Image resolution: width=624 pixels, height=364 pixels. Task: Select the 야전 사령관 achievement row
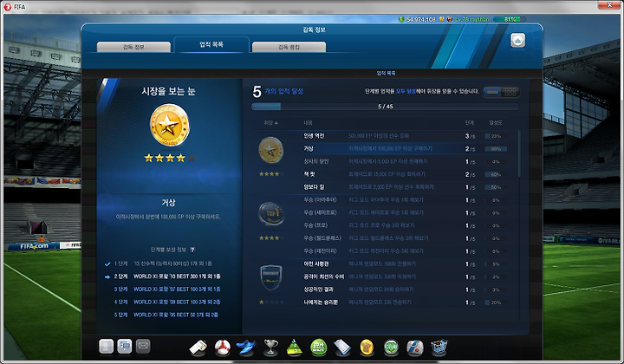click(x=405, y=263)
